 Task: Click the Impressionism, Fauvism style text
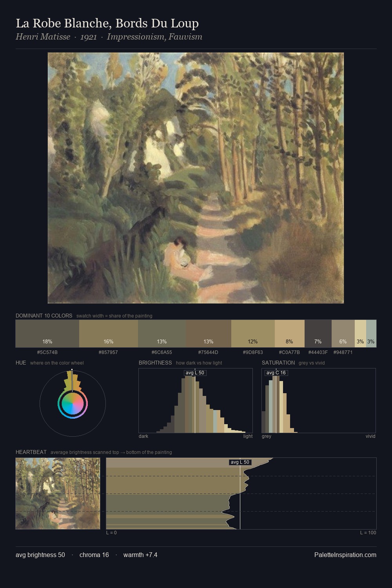click(x=154, y=37)
